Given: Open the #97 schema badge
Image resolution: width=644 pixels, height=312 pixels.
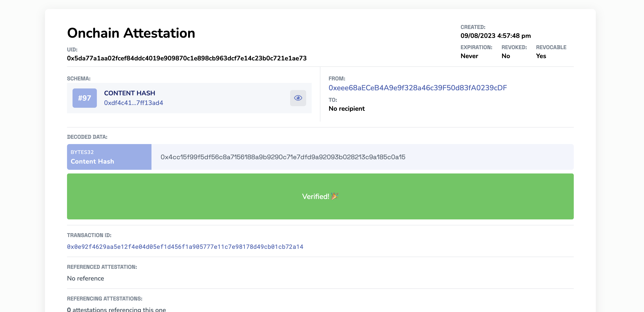Looking at the screenshot, I should tap(84, 98).
